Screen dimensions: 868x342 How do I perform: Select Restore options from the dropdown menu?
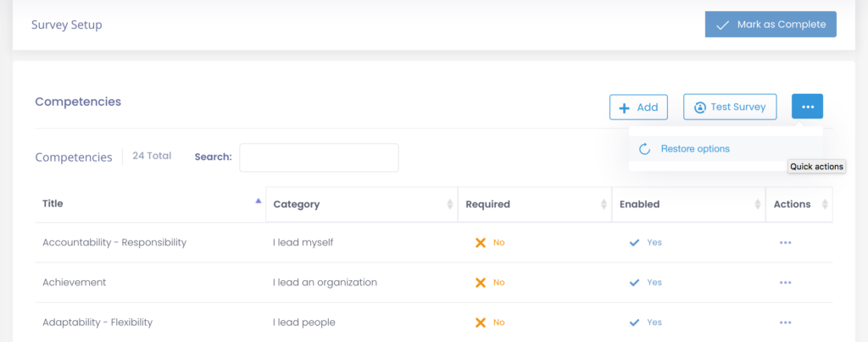(x=695, y=149)
